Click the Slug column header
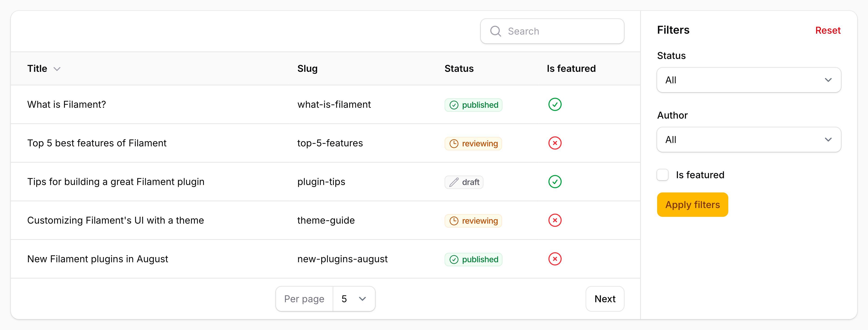This screenshot has width=868, height=330. click(307, 68)
